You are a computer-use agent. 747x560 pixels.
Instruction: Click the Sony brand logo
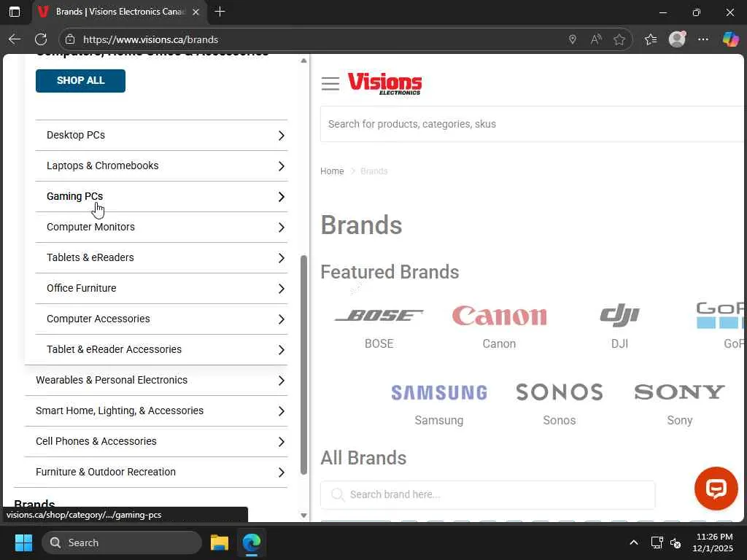[679, 392]
